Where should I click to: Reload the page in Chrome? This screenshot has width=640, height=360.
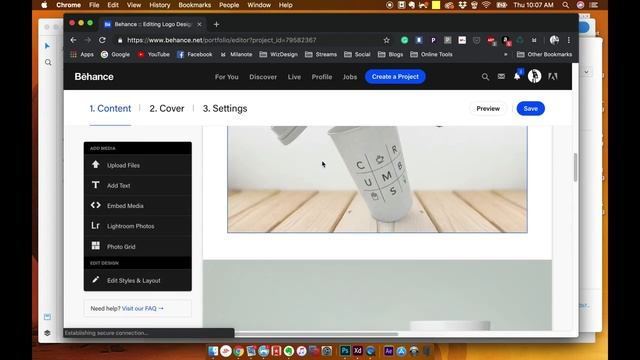click(x=102, y=40)
